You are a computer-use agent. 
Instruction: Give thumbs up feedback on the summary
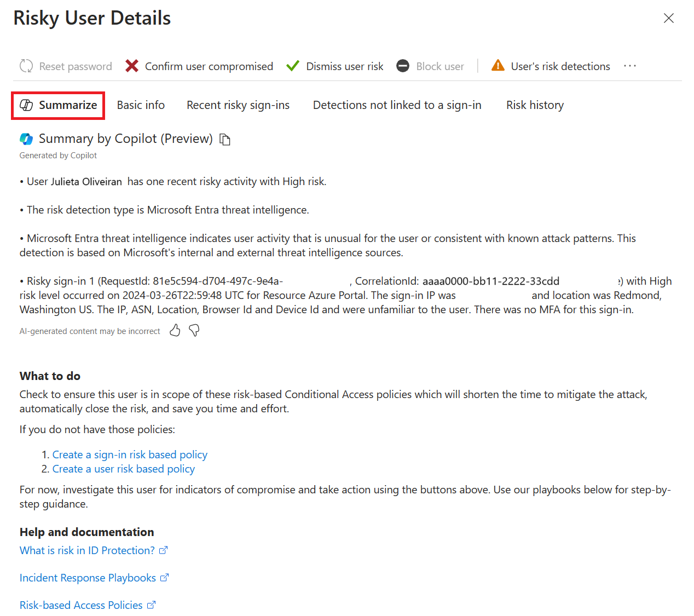175,331
